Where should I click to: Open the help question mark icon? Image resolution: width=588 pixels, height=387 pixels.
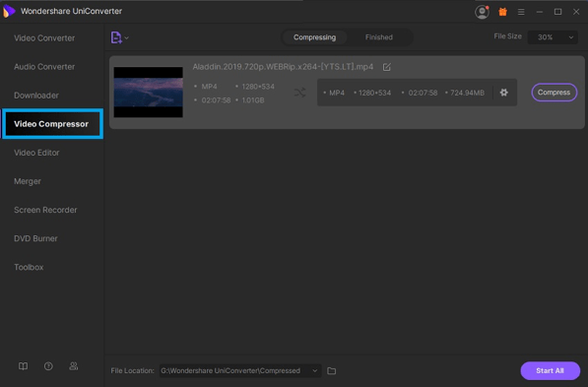point(48,366)
